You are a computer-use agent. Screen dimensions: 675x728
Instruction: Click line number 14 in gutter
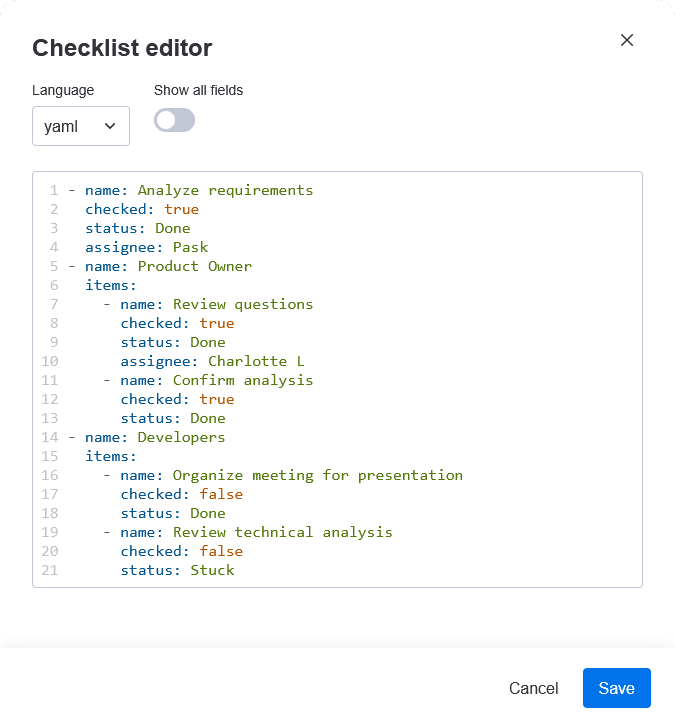point(50,437)
